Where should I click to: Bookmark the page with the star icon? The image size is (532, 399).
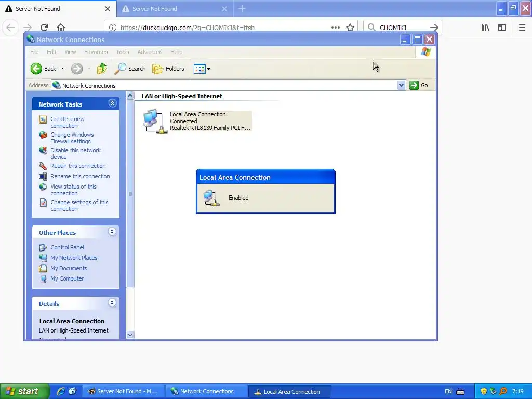coord(350,28)
